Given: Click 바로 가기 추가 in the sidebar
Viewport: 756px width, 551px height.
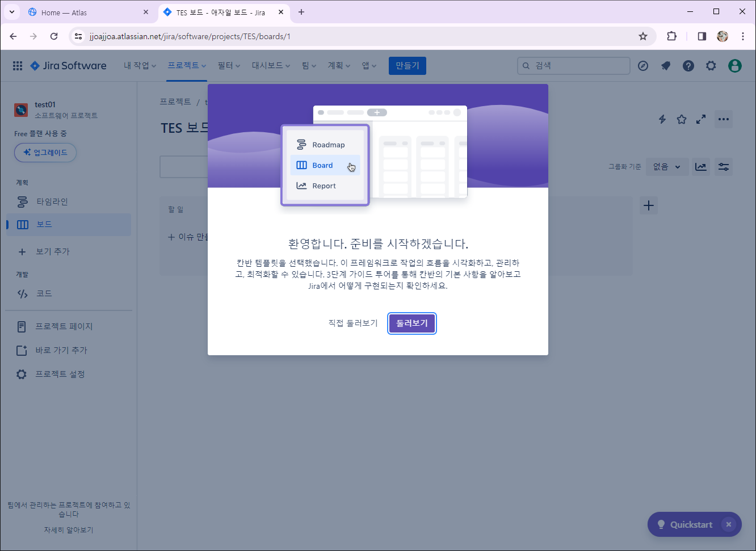Looking at the screenshot, I should click(x=69, y=350).
